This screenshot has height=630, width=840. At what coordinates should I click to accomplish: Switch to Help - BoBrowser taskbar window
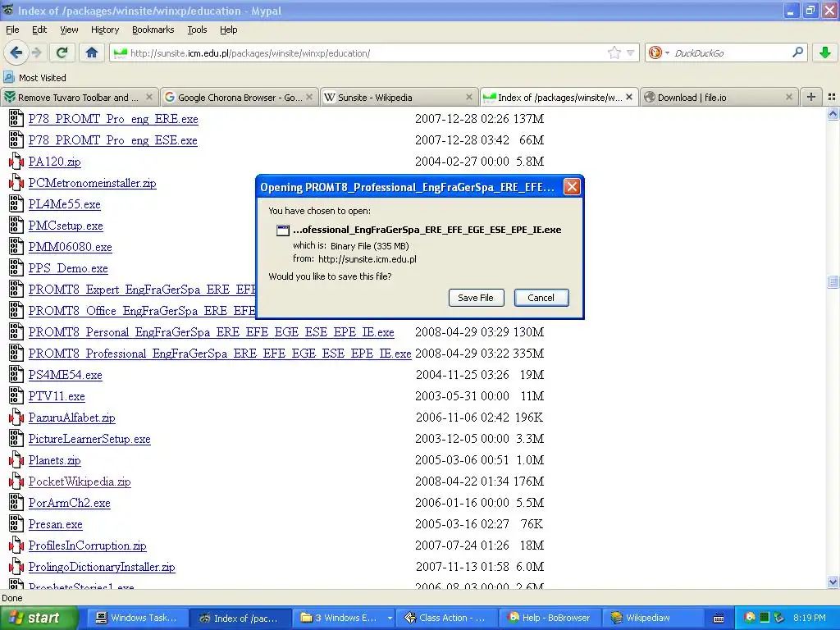550,619
